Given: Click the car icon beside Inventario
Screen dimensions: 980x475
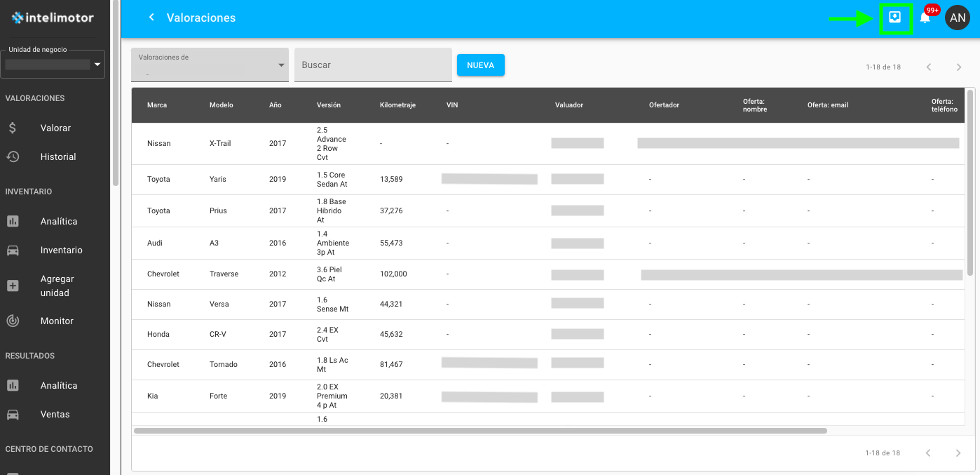Looking at the screenshot, I should 13,250.
